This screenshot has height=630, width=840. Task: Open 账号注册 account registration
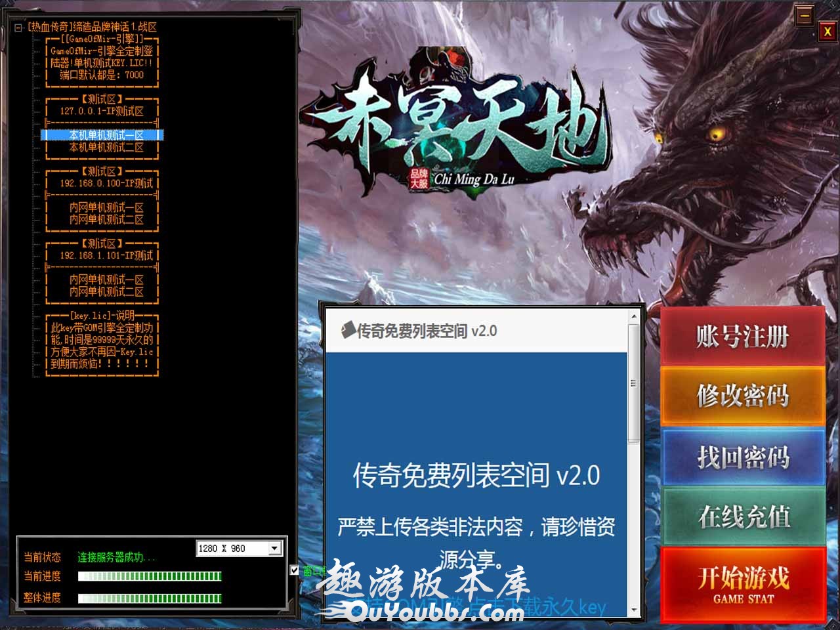coord(742,336)
